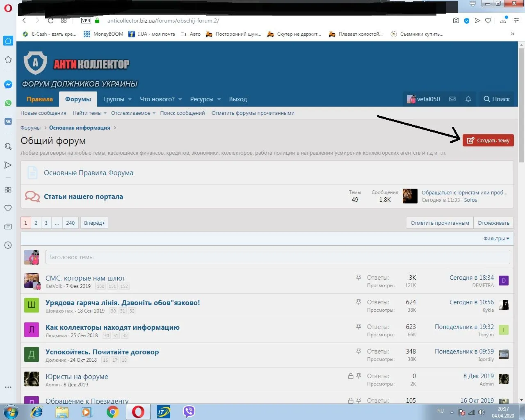
Task: Click the bookmark heart icon in the address bar
Action: 488,21
